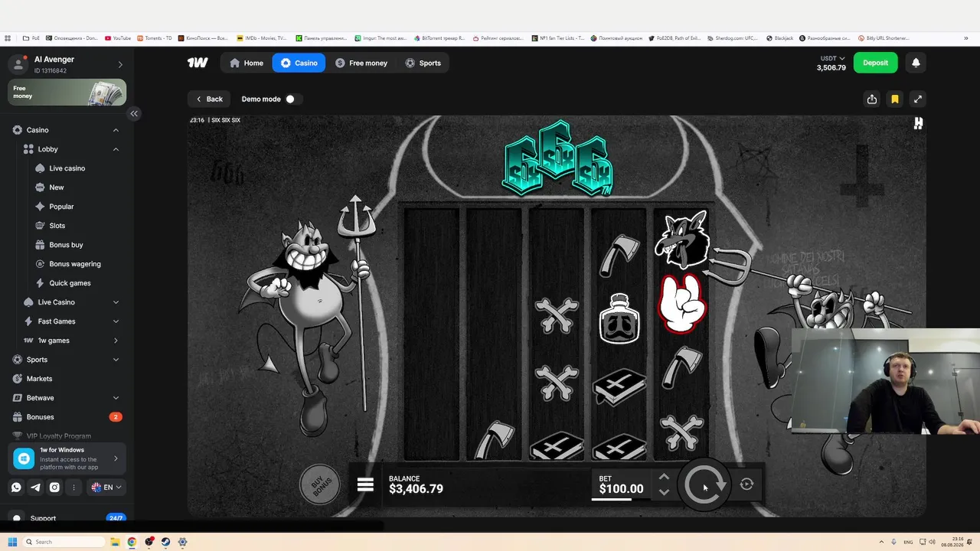Image resolution: width=980 pixels, height=551 pixels.
Task: Open the WhatsApp contact icon
Action: pyautogui.click(x=16, y=487)
